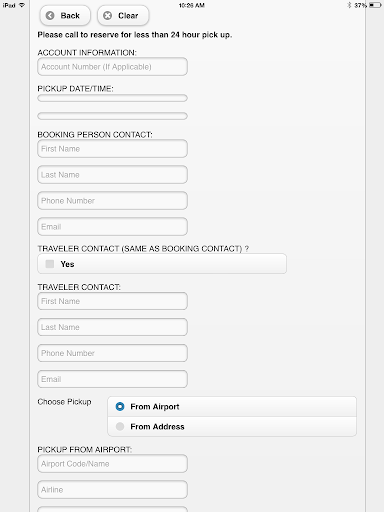Screen dimensions: 384x512
Task: Click traveler contact Email field
Action: pos(112,379)
